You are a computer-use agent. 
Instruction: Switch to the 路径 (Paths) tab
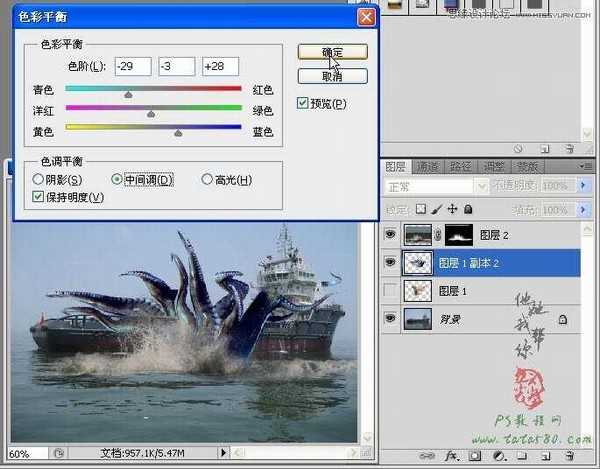461,167
